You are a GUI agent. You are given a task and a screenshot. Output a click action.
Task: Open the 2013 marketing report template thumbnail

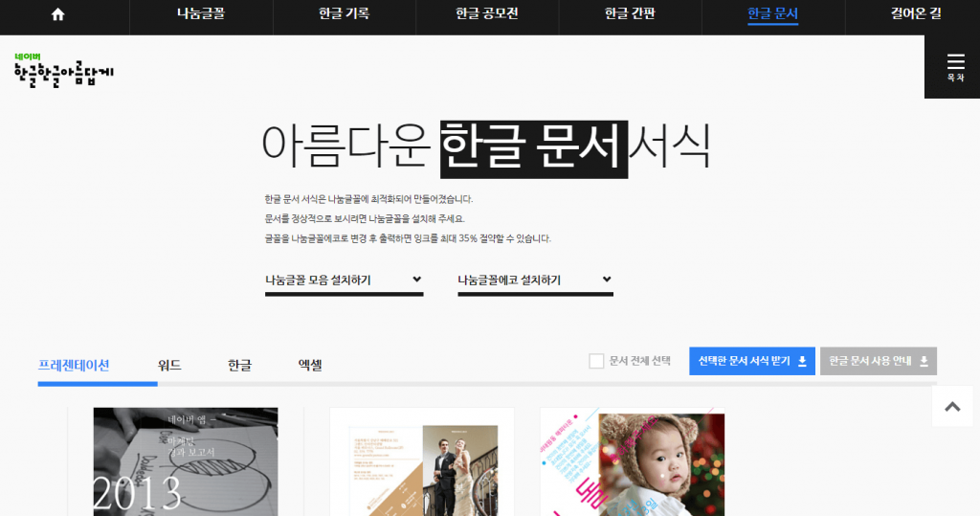tap(186, 461)
